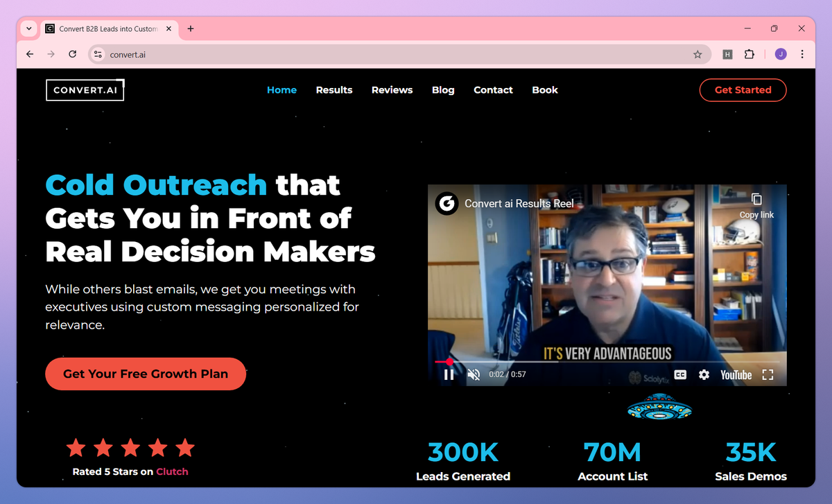Screen dimensions: 832x504
Task: Reload the convert.ai page
Action: pos(72,54)
